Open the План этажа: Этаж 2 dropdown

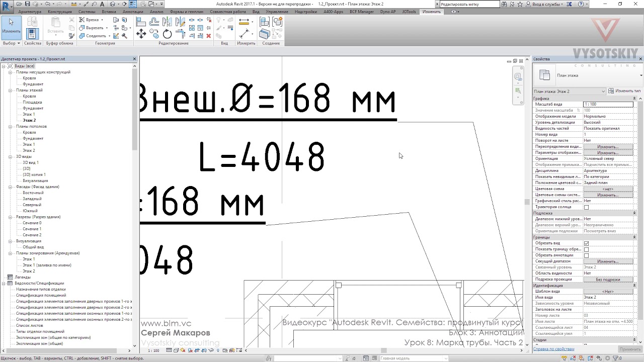coord(570,91)
